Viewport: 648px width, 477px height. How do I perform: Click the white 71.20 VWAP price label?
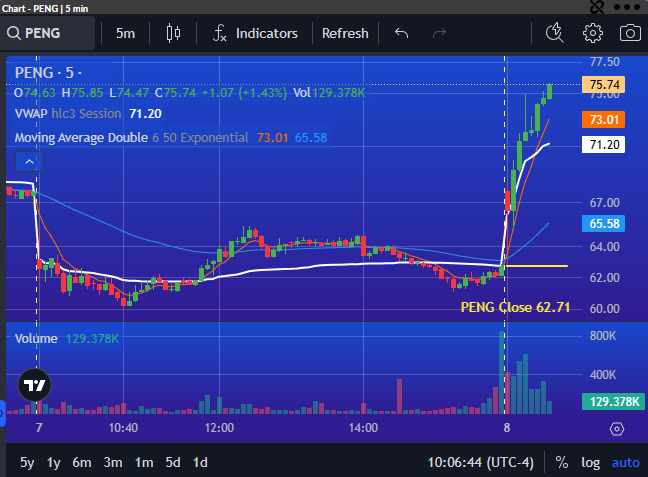(x=603, y=145)
